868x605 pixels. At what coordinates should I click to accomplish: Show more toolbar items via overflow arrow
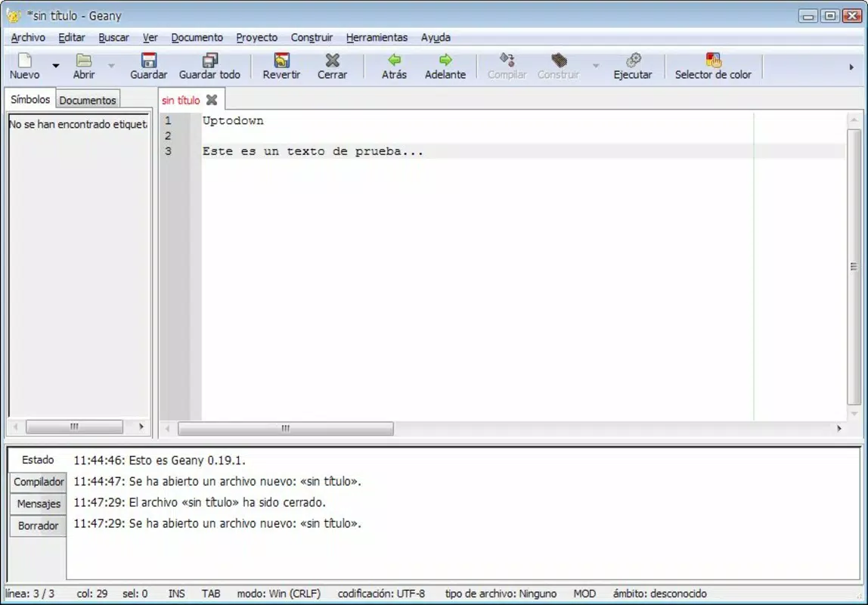tap(851, 67)
